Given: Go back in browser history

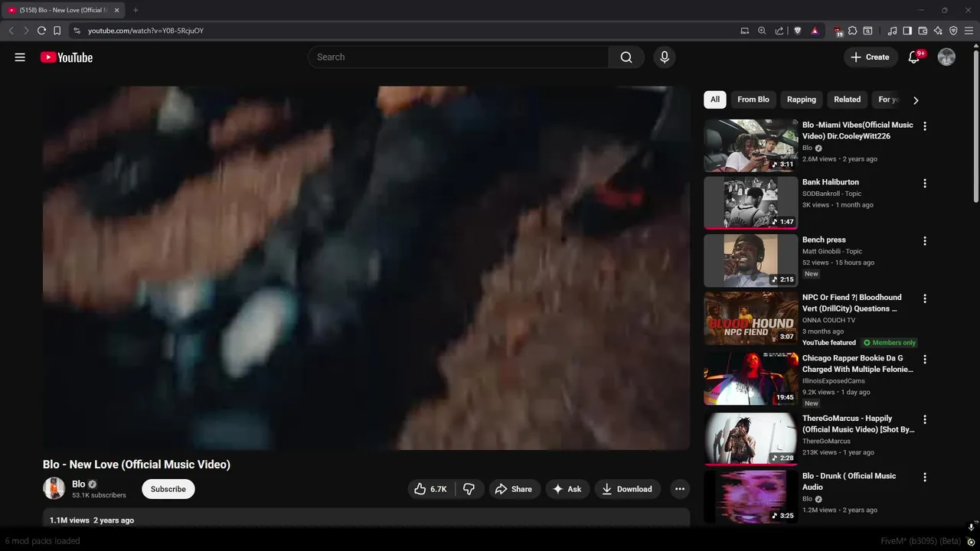Looking at the screenshot, I should (11, 31).
